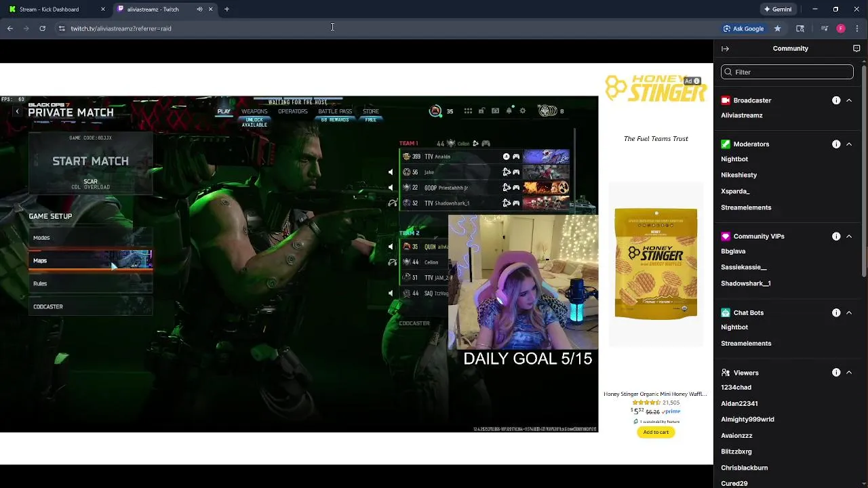Screen dimensions: 868x488
Task: Collapse the Chat Bots section
Action: pos(849,313)
